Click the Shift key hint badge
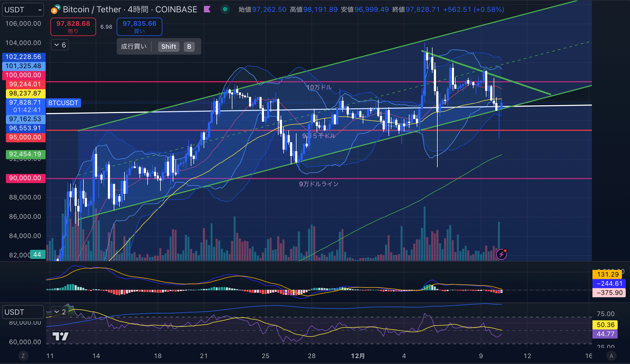630x364 pixels. pos(169,47)
